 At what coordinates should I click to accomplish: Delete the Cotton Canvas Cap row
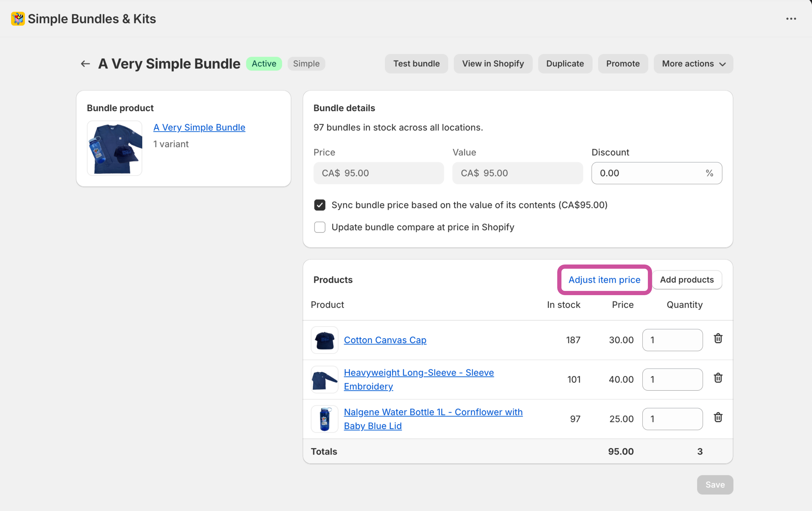pos(718,338)
